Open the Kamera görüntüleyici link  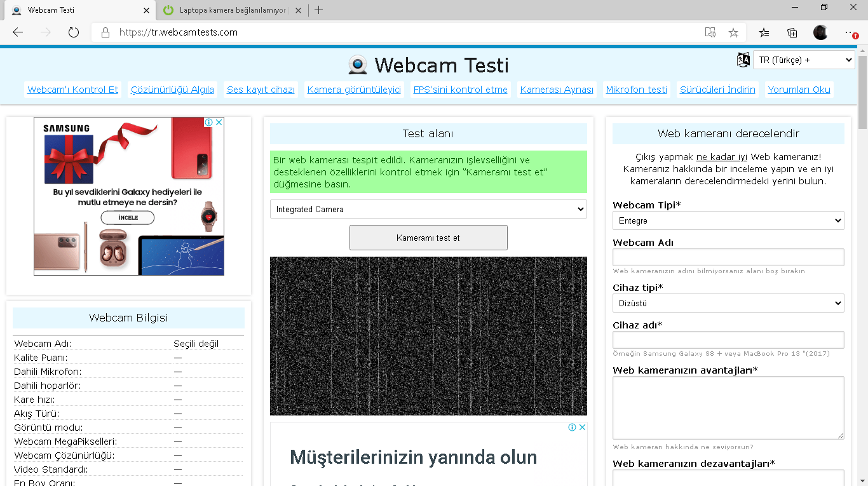point(354,90)
